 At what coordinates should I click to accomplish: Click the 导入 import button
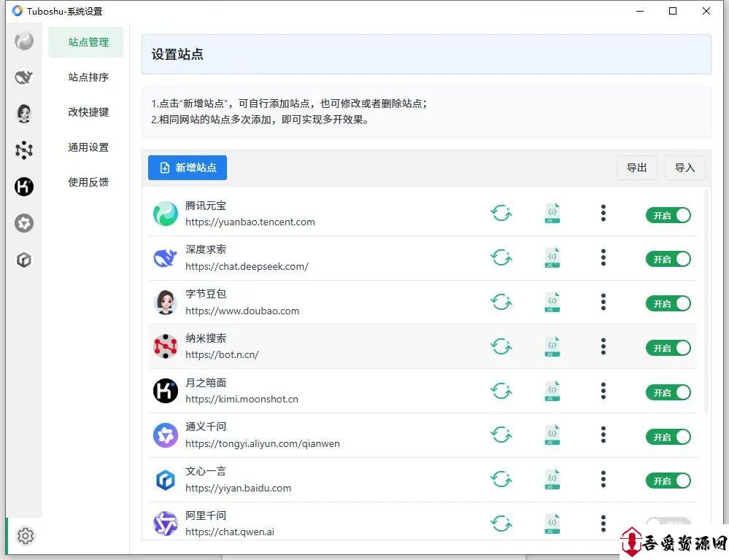684,167
